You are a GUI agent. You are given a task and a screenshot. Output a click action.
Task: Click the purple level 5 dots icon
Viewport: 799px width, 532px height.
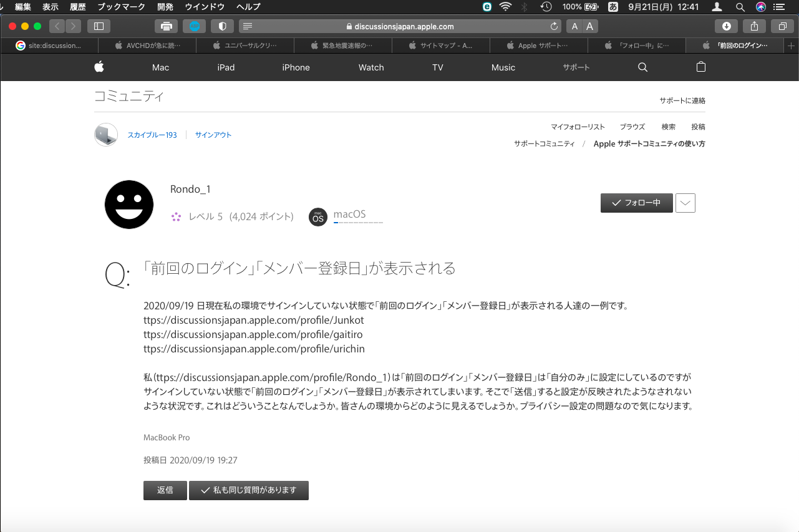[177, 217]
